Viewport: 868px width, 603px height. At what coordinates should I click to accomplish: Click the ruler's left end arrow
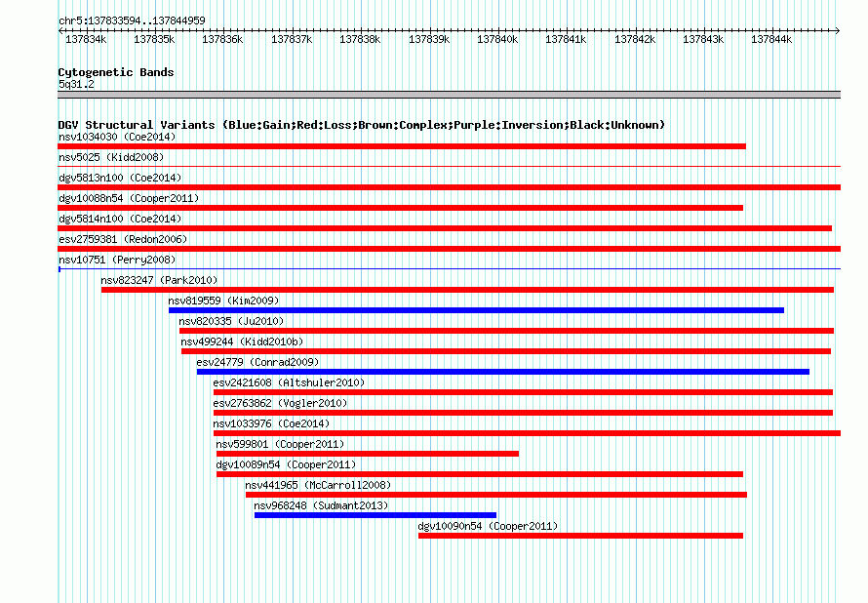(60, 31)
